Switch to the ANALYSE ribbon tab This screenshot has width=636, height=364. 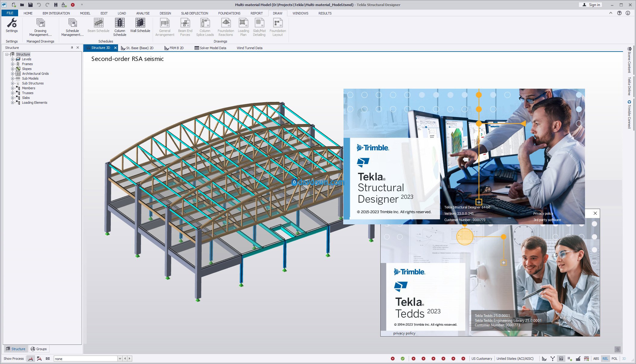(143, 13)
